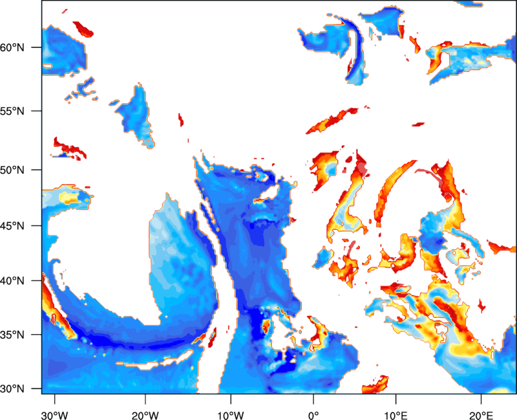Click the 20°W longitude label
The image size is (517, 420).
pyautogui.click(x=145, y=415)
